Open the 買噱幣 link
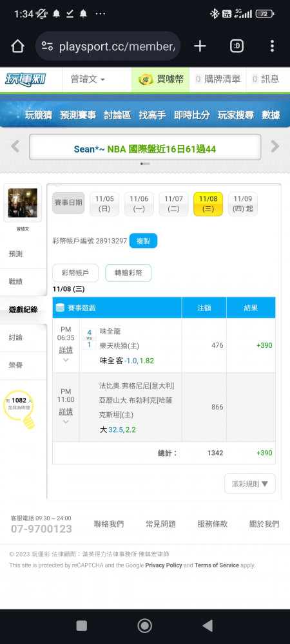Viewport: 290px width, 644px height. [160, 79]
